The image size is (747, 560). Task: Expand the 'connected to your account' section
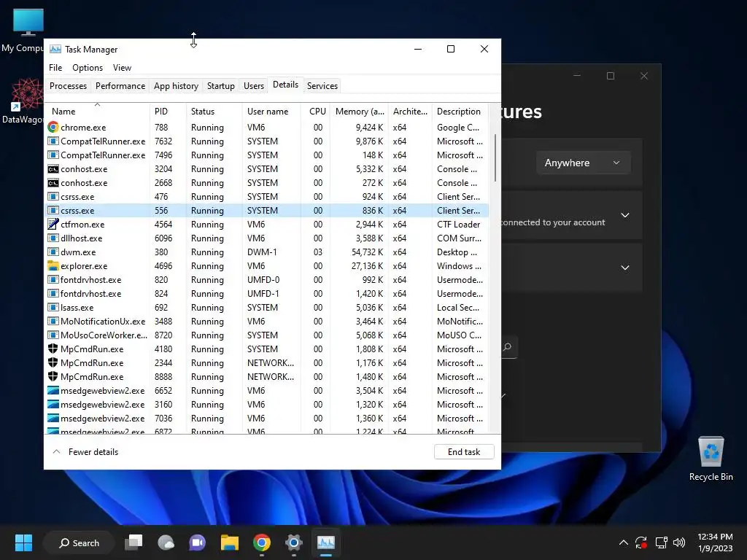click(x=625, y=215)
